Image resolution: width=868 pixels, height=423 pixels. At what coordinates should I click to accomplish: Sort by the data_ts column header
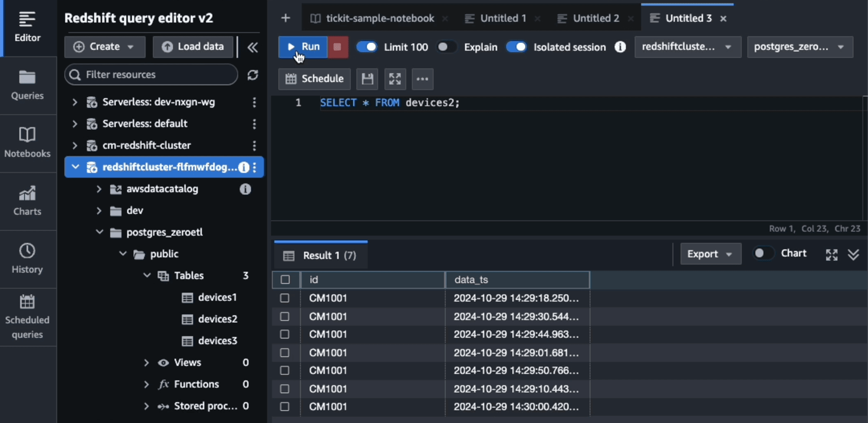coord(517,280)
